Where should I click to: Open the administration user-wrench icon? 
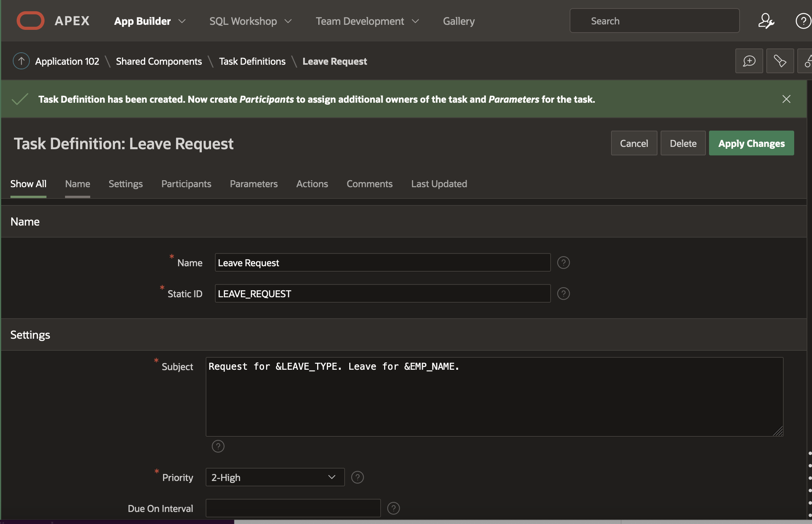pyautogui.click(x=766, y=21)
